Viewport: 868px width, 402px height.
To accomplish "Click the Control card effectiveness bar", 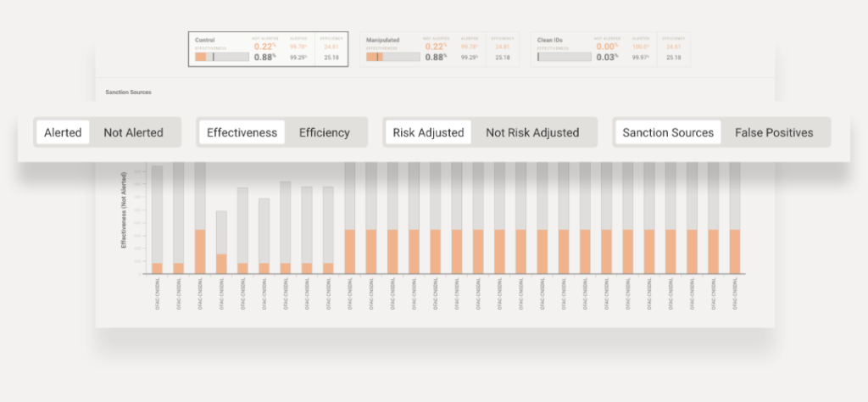I will coord(222,57).
